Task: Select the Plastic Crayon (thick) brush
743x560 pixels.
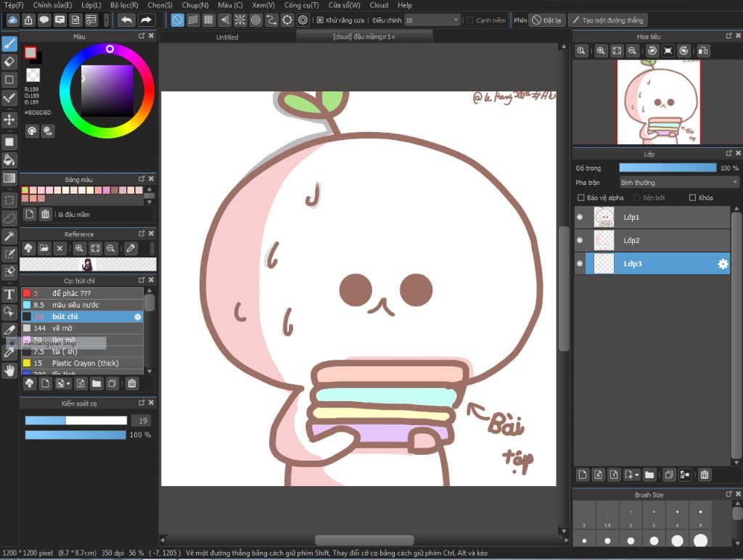Action: pos(82,363)
